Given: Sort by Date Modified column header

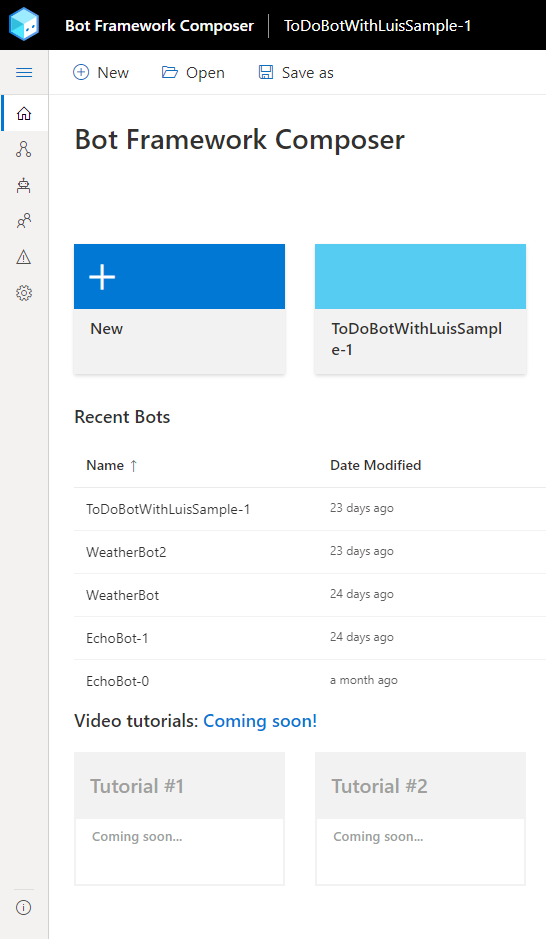Looking at the screenshot, I should pyautogui.click(x=375, y=465).
